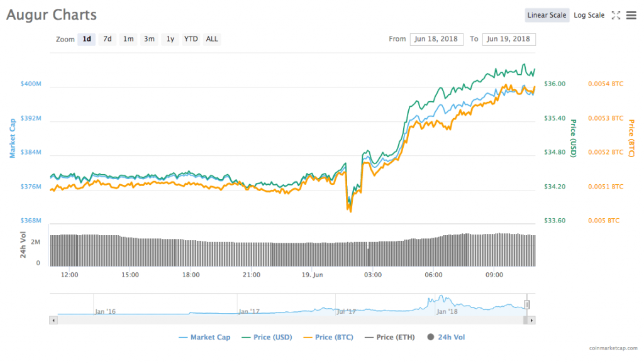The image size is (644, 364).
Task: Toggle Price (USD) series in legend
Action: pos(267,338)
